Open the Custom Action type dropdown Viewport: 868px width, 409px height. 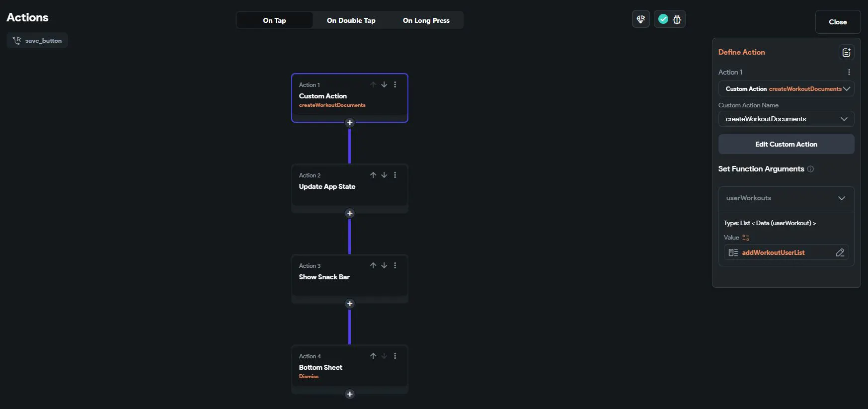pyautogui.click(x=786, y=89)
